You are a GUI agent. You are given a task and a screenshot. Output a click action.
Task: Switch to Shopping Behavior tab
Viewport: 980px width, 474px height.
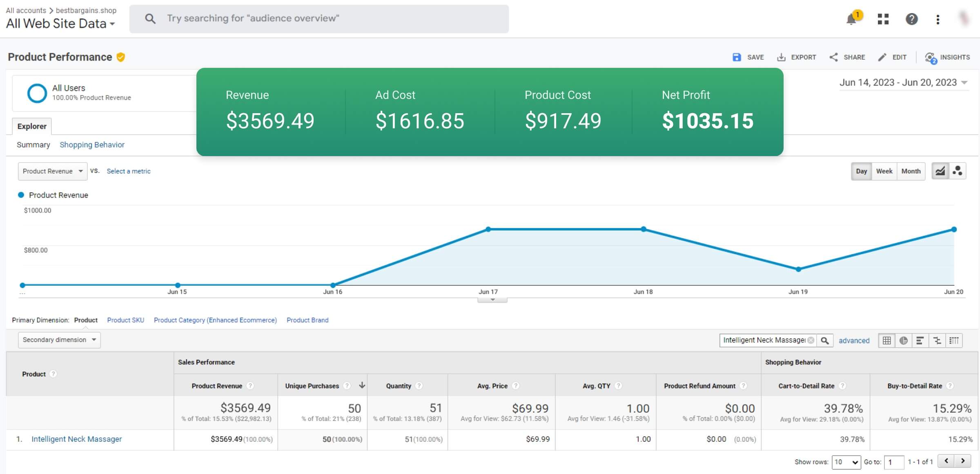[x=92, y=145]
